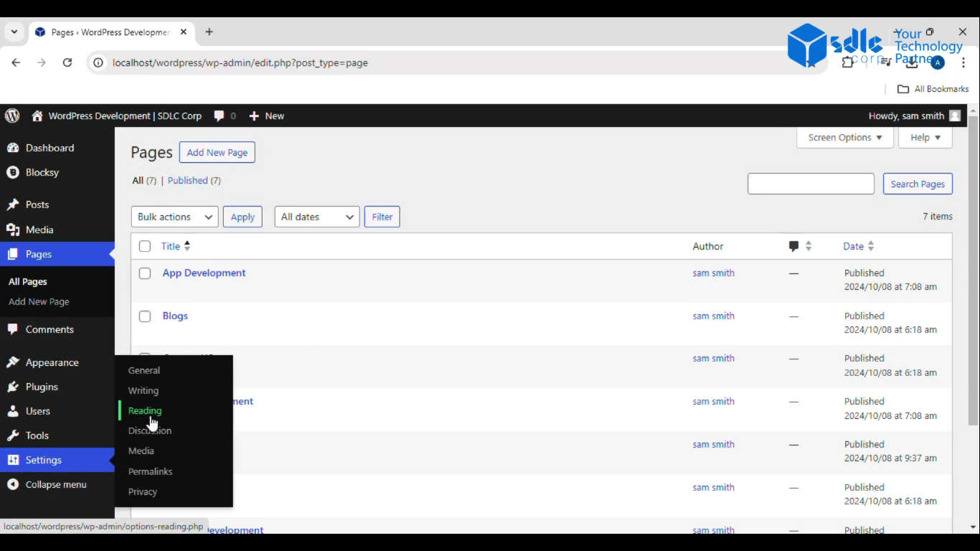Click the Plugins plug icon
Screen dimensions: 980x551
click(13, 387)
